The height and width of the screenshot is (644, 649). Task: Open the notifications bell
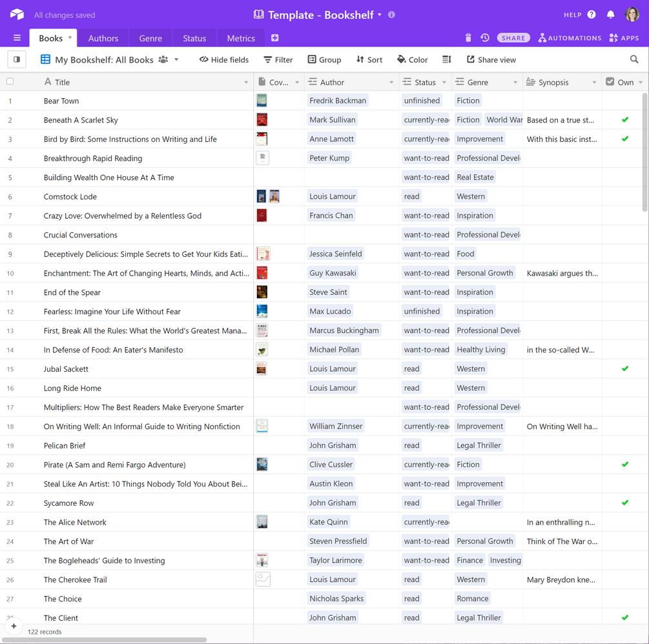pyautogui.click(x=610, y=14)
